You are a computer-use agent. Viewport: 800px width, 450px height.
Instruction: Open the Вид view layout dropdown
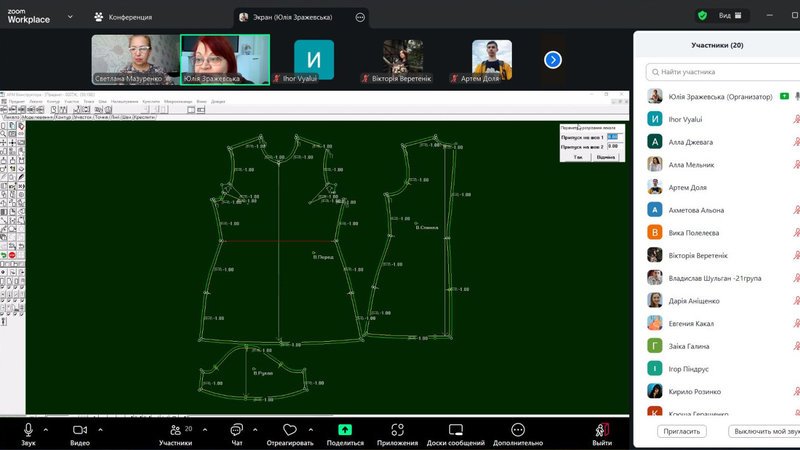coord(730,16)
